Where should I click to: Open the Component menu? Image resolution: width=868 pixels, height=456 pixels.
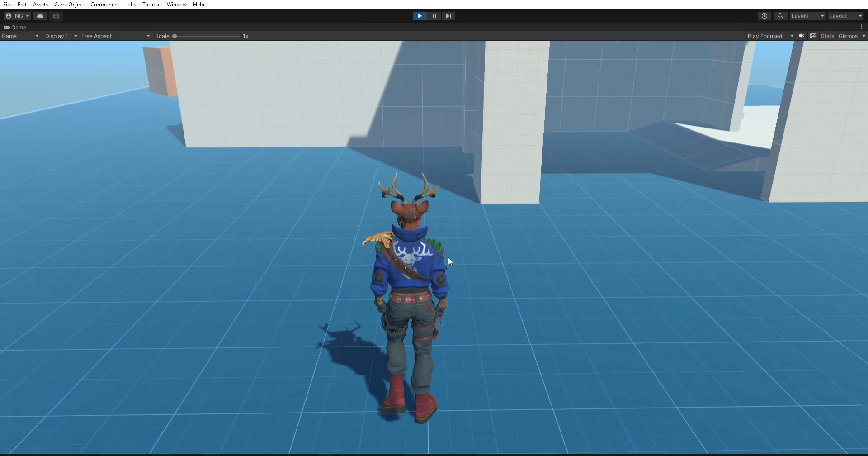coord(105,5)
